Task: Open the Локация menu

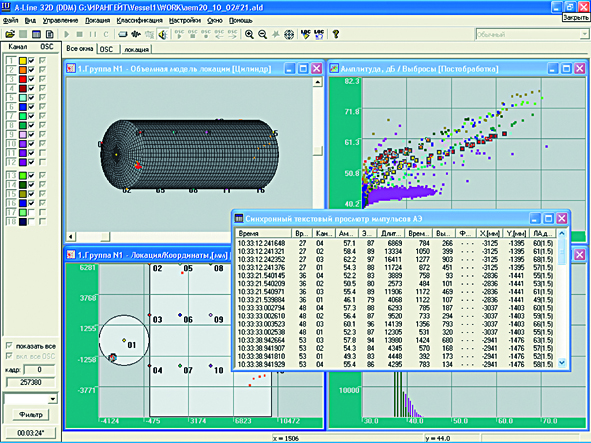Action: click(x=97, y=20)
